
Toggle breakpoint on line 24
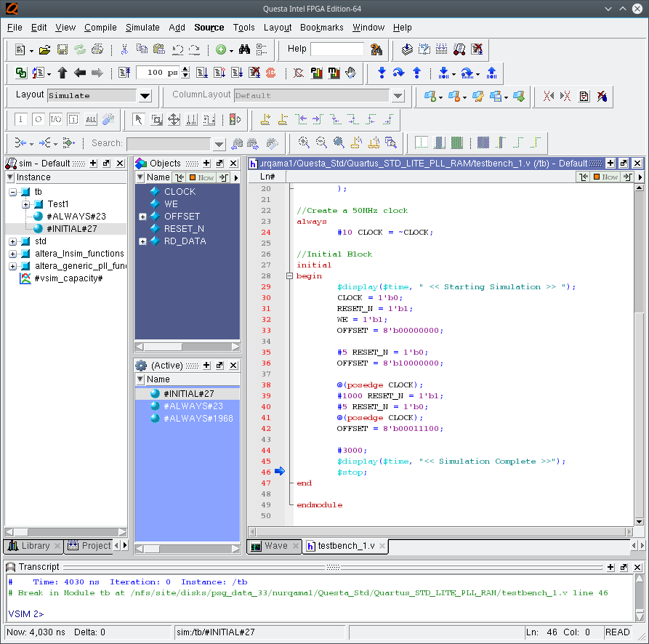pyautogui.click(x=265, y=233)
